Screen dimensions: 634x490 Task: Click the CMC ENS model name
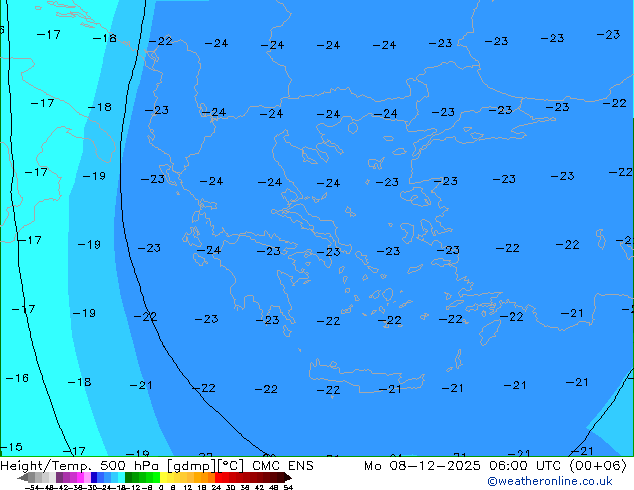coord(283,466)
